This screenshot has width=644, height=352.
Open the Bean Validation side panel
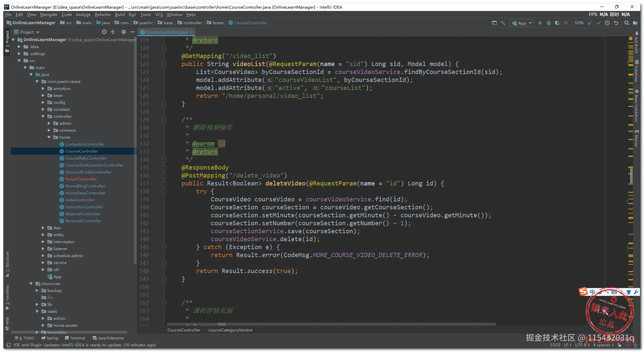(x=636, y=106)
